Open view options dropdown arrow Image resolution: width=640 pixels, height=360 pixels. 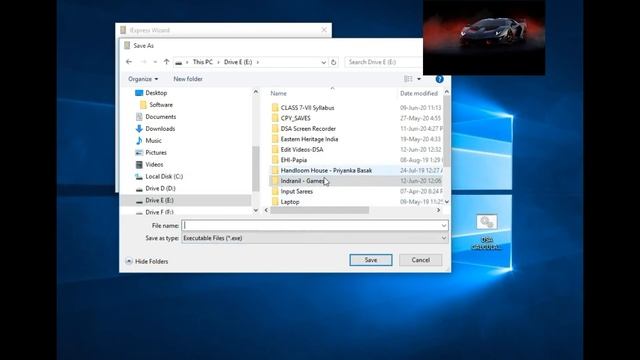click(419, 79)
